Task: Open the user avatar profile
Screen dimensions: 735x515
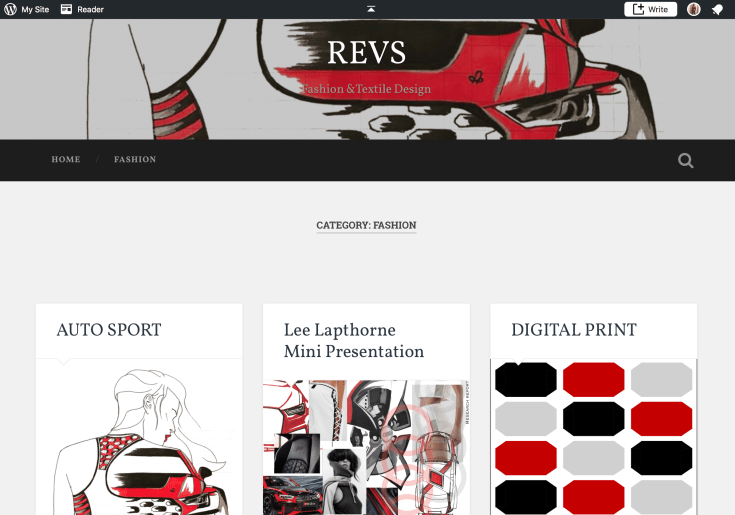Action: point(694,9)
